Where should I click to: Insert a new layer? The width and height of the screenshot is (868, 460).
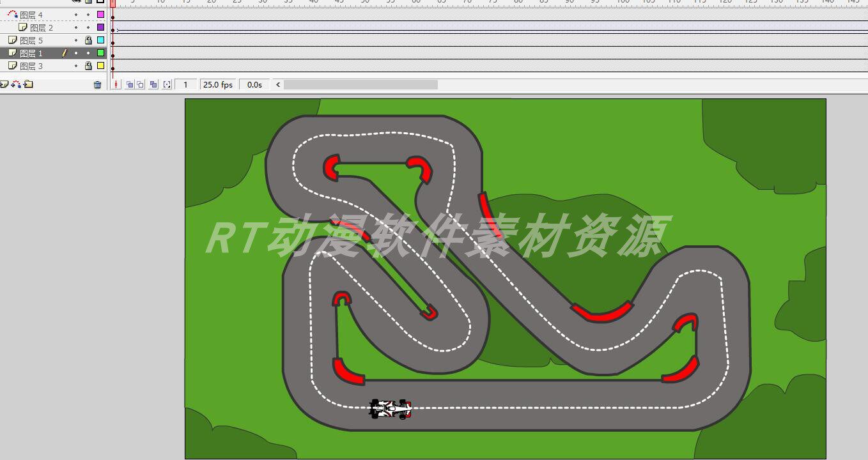(4, 84)
